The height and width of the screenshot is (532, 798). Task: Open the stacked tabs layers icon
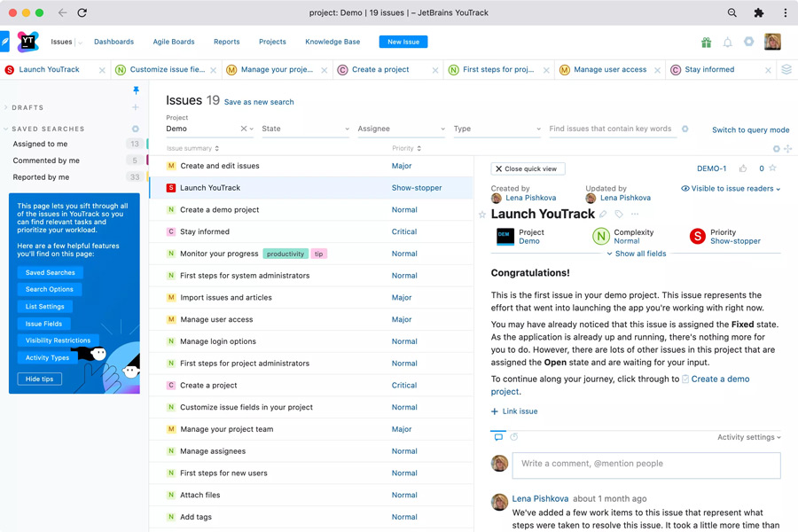point(786,70)
